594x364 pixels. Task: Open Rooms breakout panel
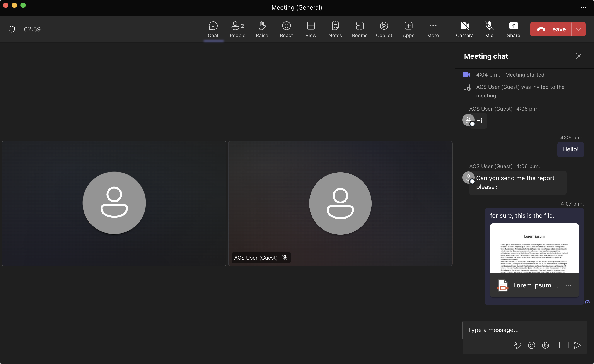tap(360, 29)
